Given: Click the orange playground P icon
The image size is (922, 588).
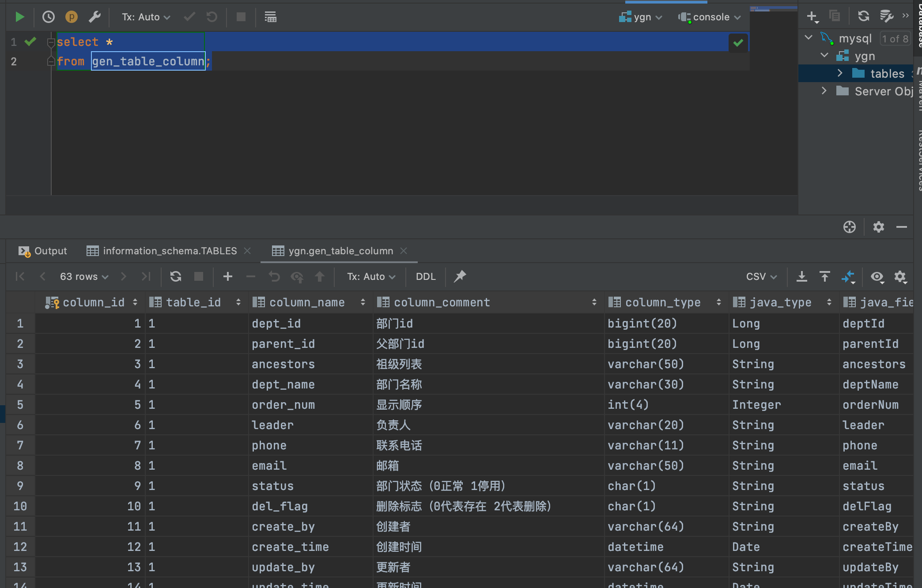Looking at the screenshot, I should (x=71, y=17).
